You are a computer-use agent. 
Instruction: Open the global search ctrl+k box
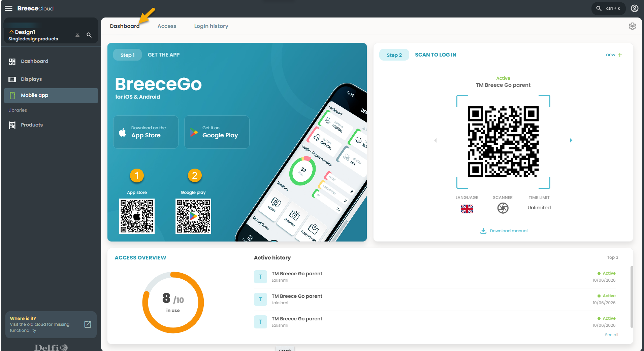608,8
